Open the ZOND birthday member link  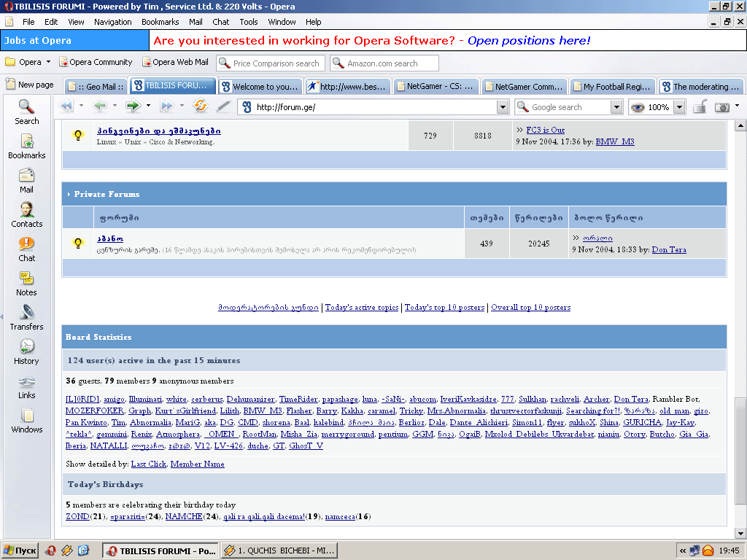[x=77, y=517]
